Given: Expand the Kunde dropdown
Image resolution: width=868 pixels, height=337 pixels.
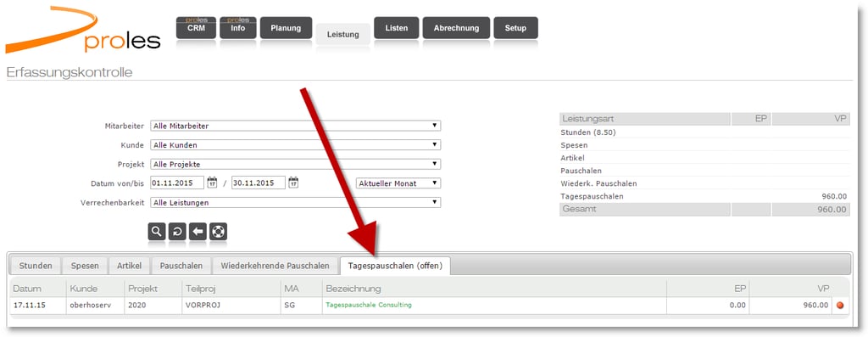Looking at the screenshot, I should tap(296, 145).
